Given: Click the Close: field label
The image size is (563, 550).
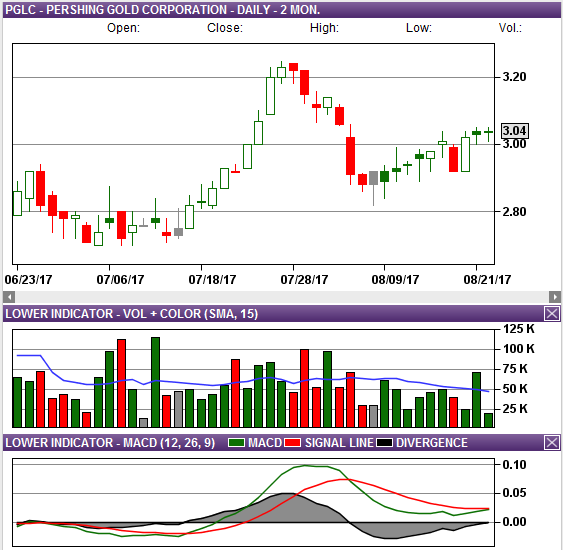Looking at the screenshot, I should tap(225, 28).
